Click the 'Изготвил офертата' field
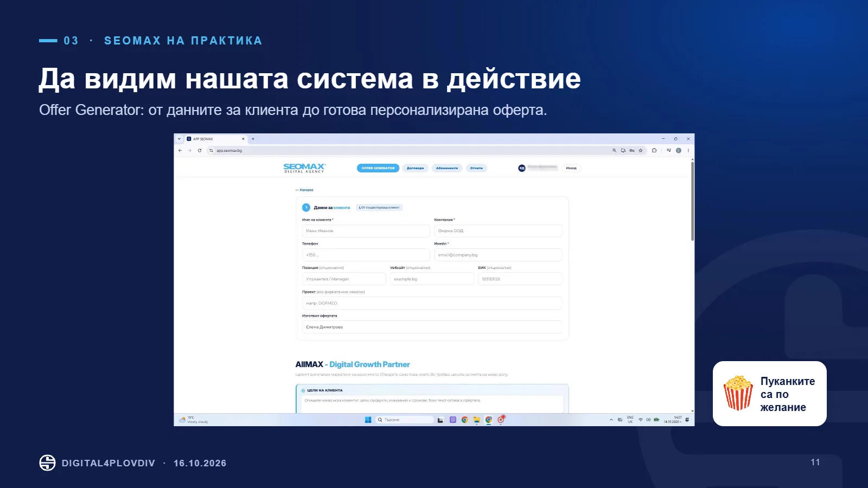 click(432, 327)
